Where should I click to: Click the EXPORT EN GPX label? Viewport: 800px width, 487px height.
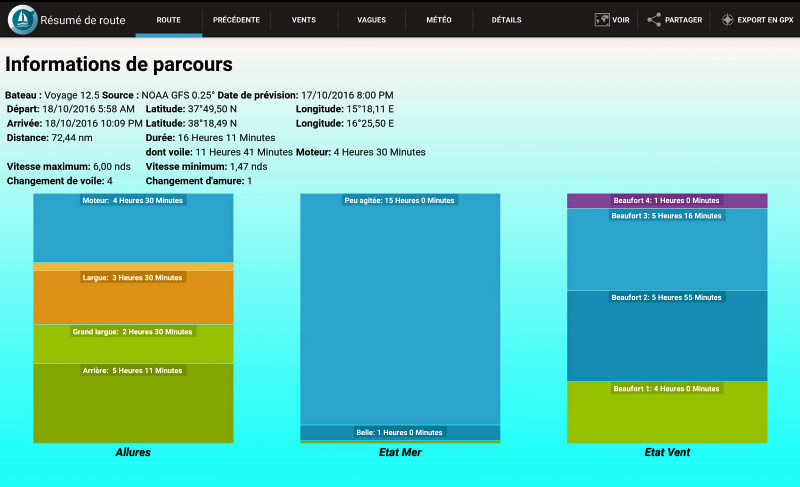(x=765, y=20)
